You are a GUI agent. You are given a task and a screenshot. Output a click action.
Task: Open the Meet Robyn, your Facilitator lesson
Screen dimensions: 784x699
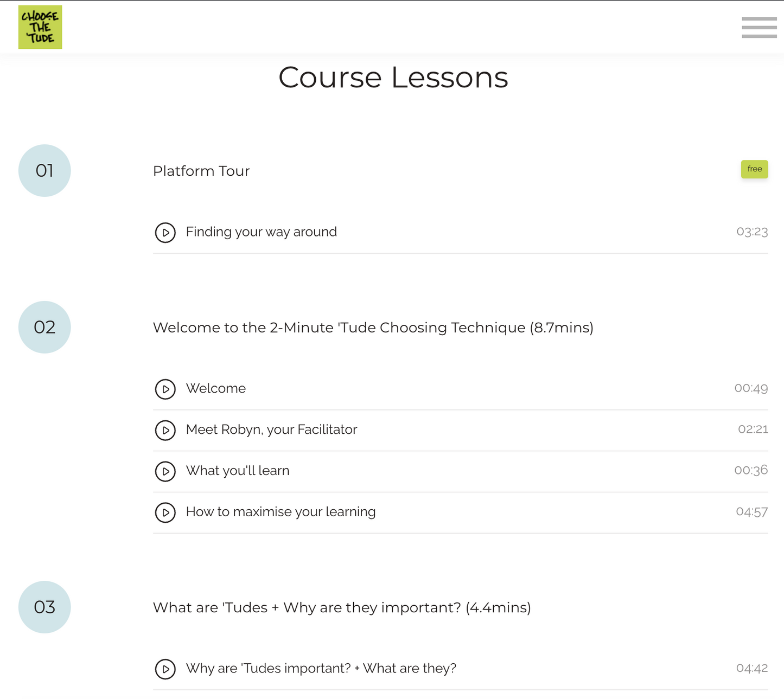(271, 430)
